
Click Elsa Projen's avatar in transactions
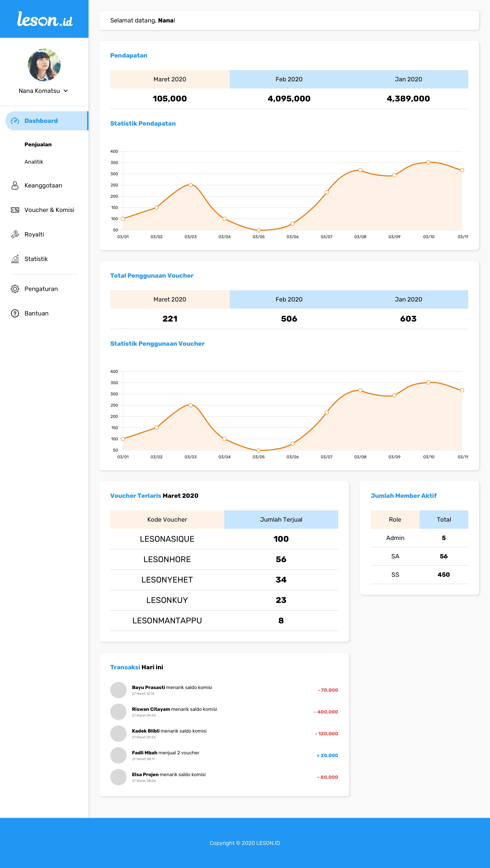pyautogui.click(x=118, y=777)
